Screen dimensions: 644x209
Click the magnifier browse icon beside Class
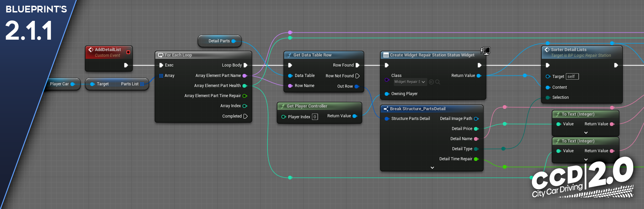(438, 82)
